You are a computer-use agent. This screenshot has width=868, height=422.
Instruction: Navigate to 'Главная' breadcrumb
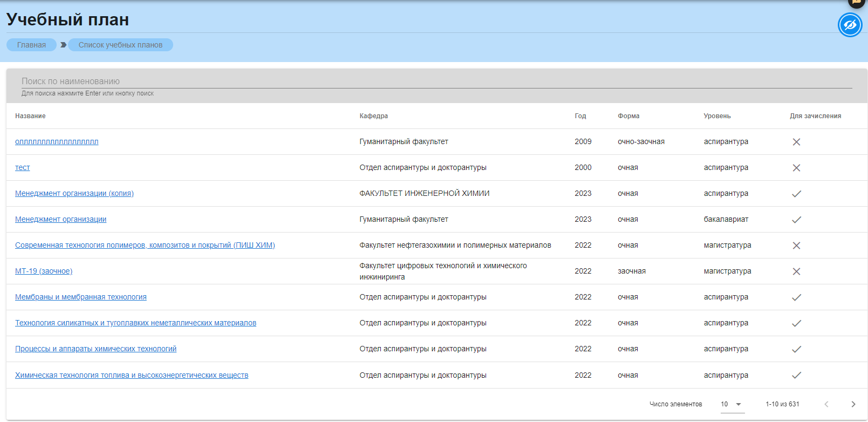pyautogui.click(x=31, y=45)
